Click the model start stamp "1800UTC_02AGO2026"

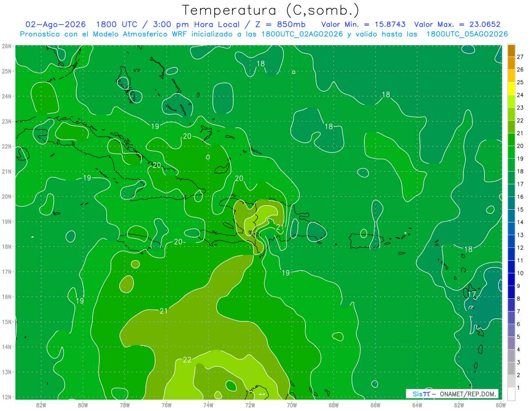302,34
